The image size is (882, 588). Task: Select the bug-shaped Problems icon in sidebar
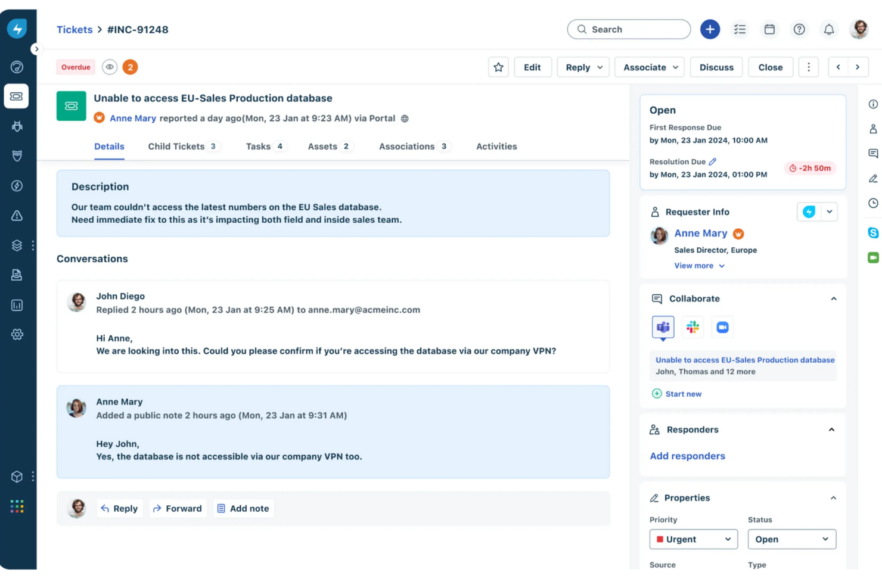(16, 126)
